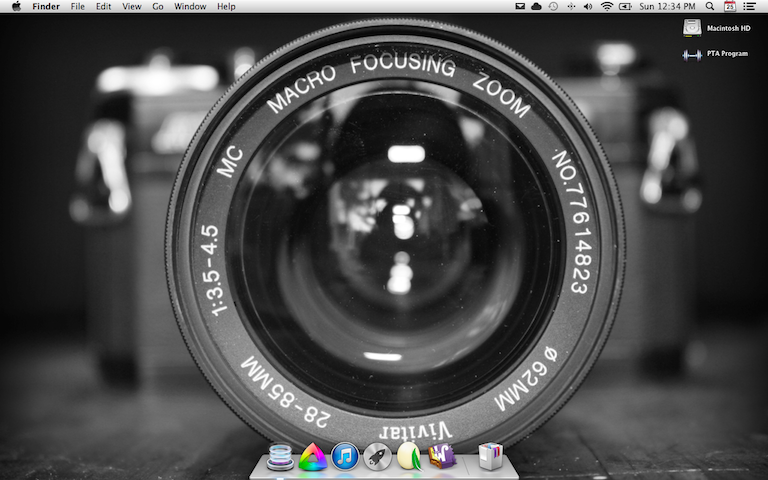Open the Apple menu
Image resolution: width=768 pixels, height=480 pixels.
[17, 6]
